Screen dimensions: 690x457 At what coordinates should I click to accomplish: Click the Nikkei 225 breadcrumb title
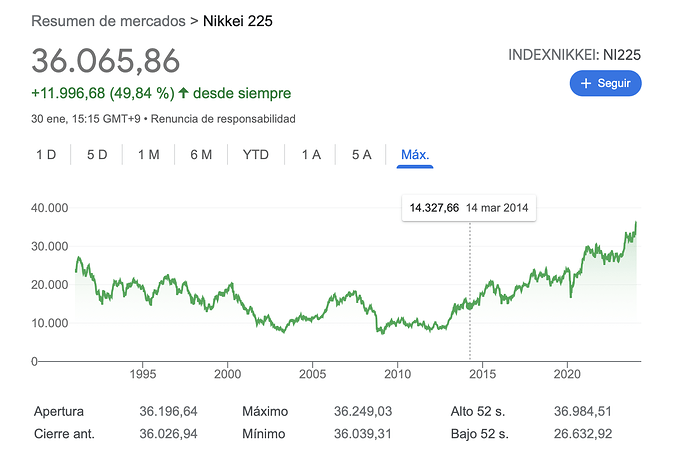[x=238, y=21]
